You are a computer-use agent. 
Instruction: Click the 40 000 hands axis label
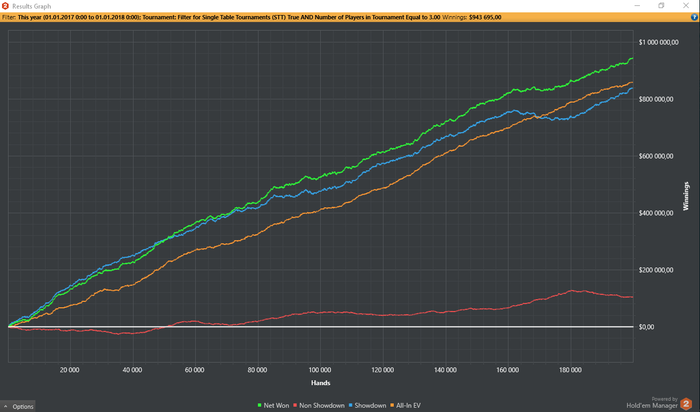point(132,370)
